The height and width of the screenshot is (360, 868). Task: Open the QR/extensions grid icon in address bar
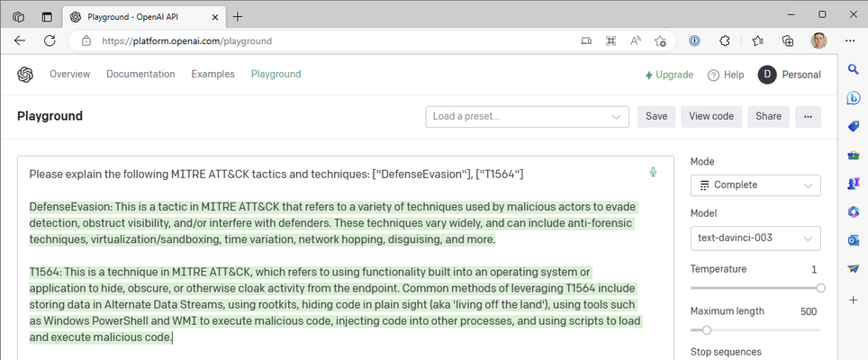(610, 40)
